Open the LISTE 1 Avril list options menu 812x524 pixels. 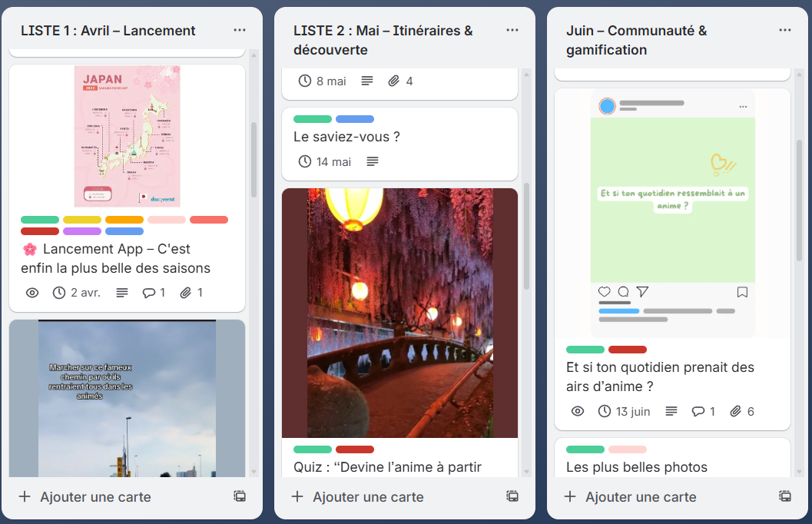click(240, 30)
